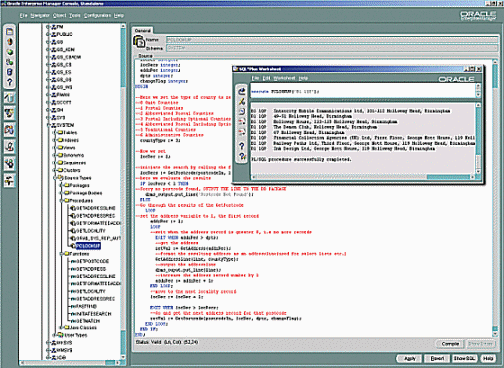Click the 'Status: Valid' status bar text
Screen dimensions: 504x368
148,342
